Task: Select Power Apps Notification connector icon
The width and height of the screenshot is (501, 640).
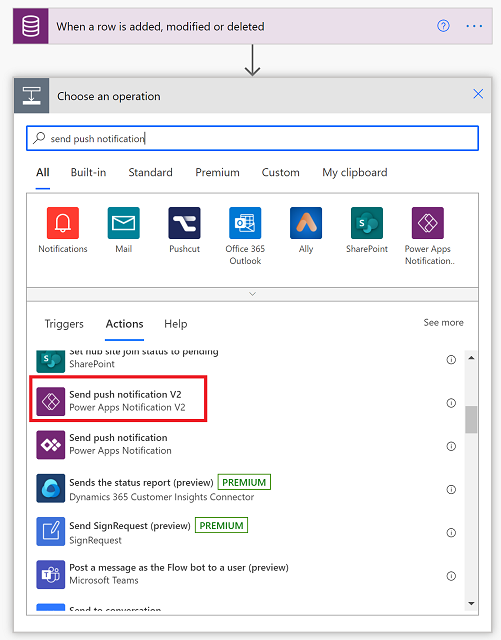Action: tap(428, 223)
